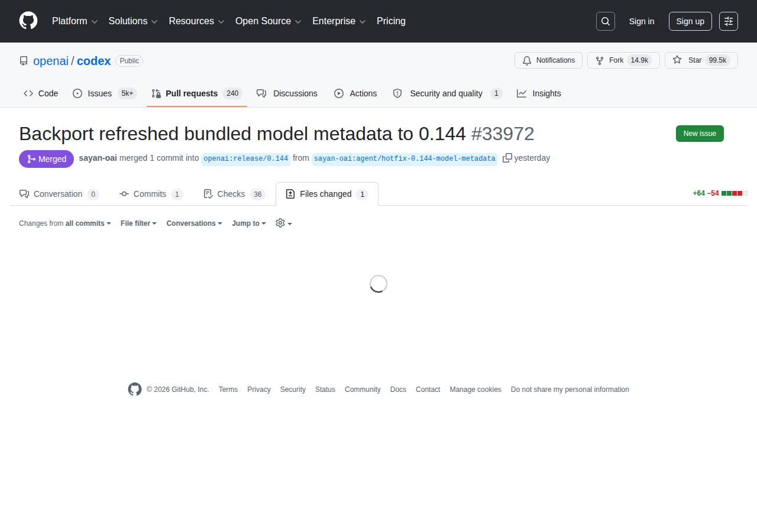757x532 pixels.
Task: Expand the Conversations dropdown
Action: [194, 223]
